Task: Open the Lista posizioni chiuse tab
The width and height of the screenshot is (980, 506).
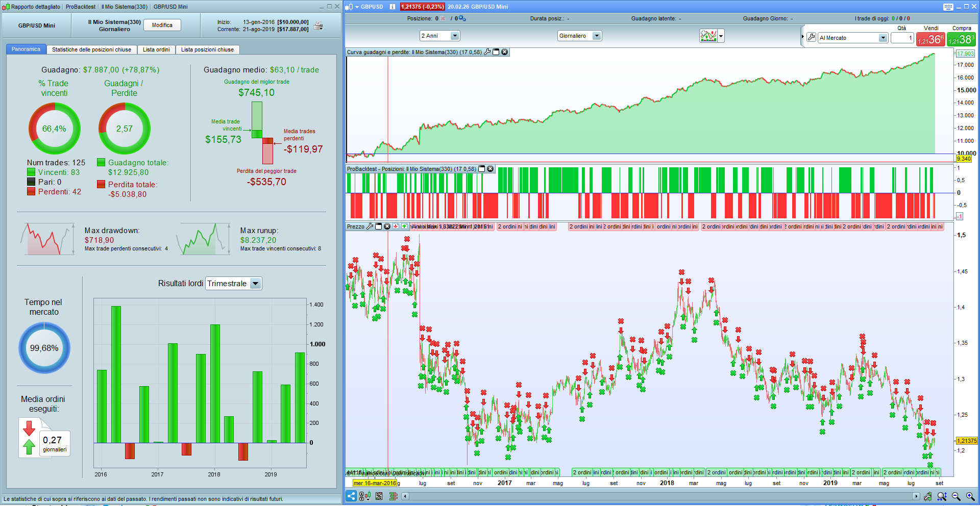Action: click(x=207, y=49)
